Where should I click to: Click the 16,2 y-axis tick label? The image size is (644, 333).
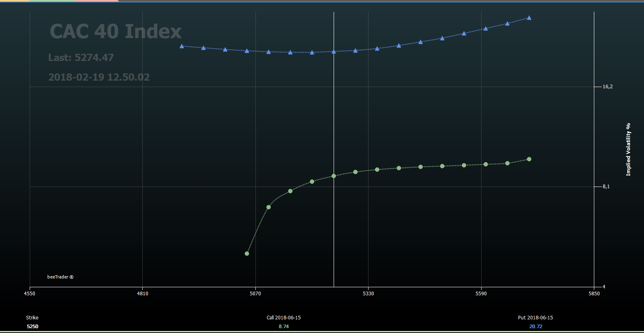coord(608,87)
